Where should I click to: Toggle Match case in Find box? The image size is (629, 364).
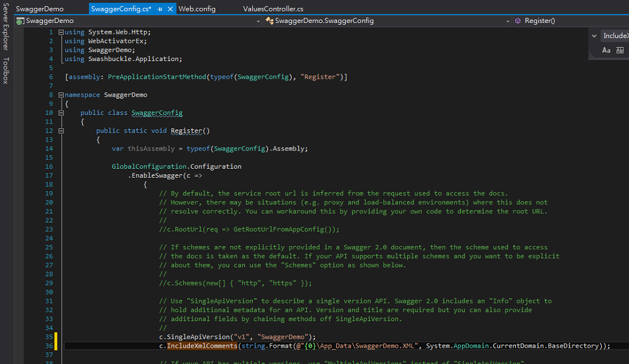[606, 50]
